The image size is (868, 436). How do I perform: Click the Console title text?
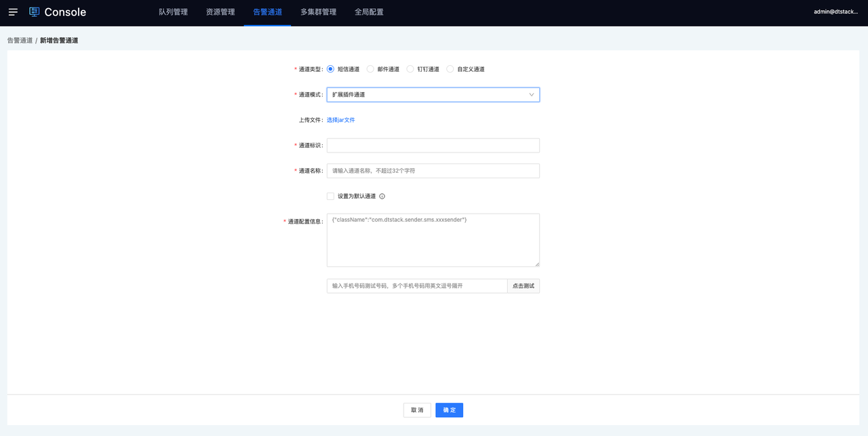point(65,12)
